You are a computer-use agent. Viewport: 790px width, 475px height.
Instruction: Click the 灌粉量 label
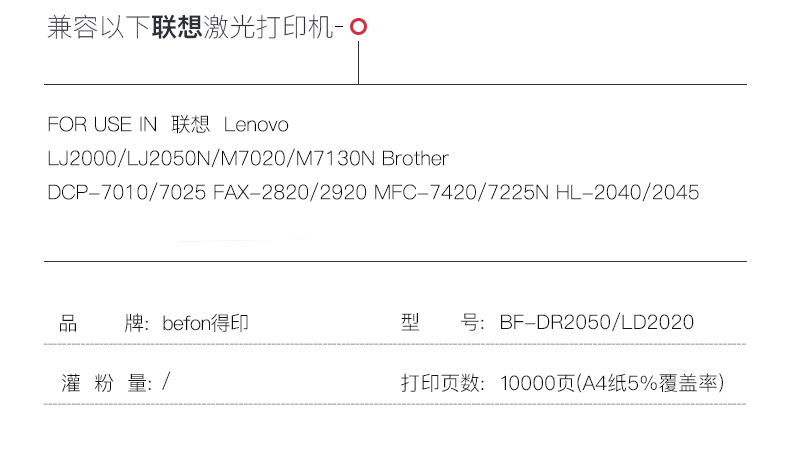point(104,382)
